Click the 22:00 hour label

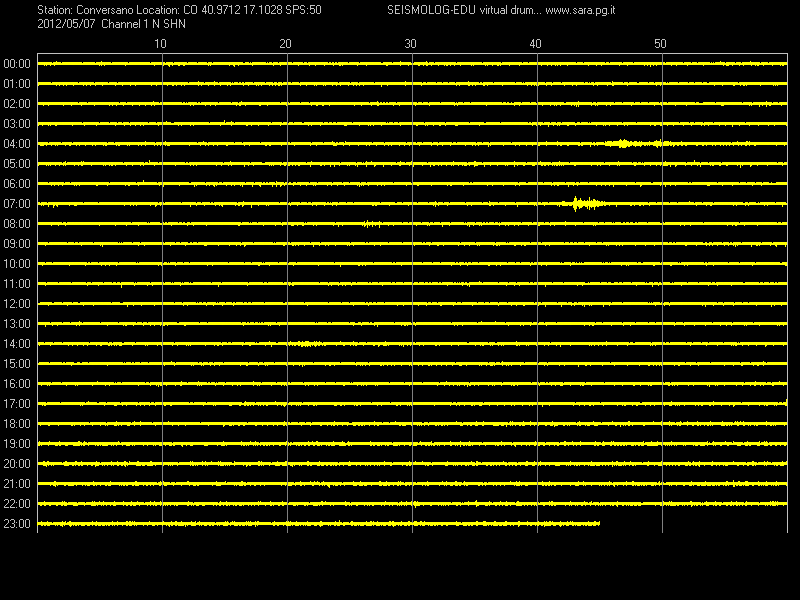point(17,504)
